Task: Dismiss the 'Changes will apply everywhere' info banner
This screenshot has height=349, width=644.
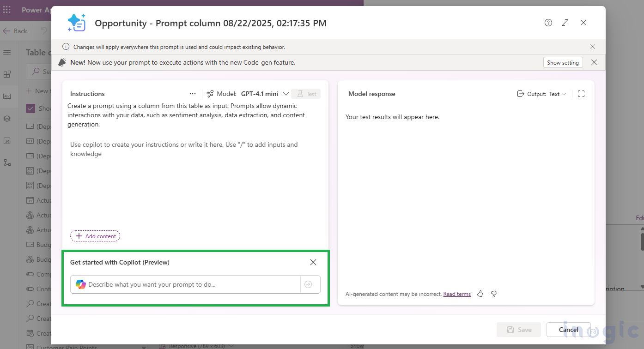Action: [x=593, y=47]
